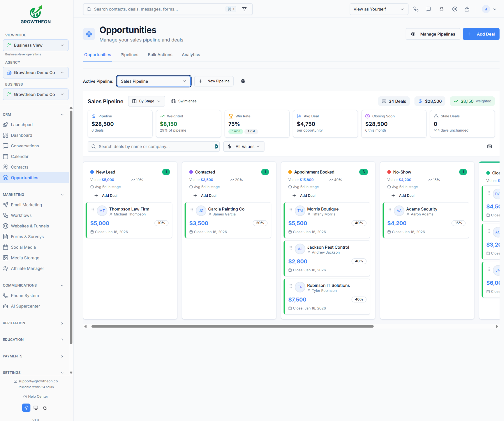The image size is (504, 421).
Task: Click the horizontal pipeline scrollbar
Action: point(232,326)
